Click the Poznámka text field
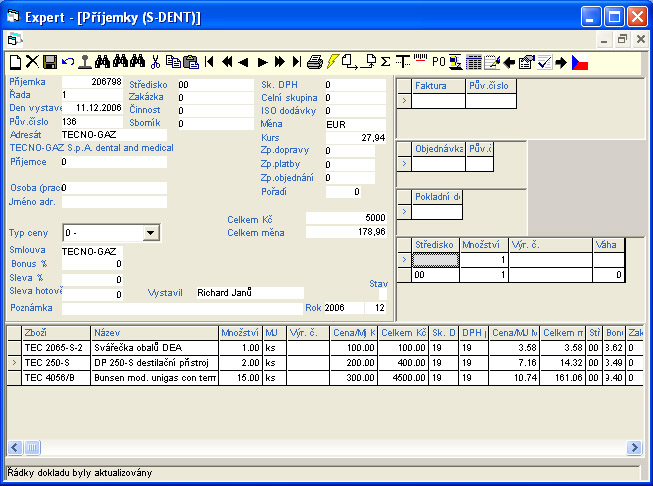The height and width of the screenshot is (486, 653). click(x=180, y=308)
